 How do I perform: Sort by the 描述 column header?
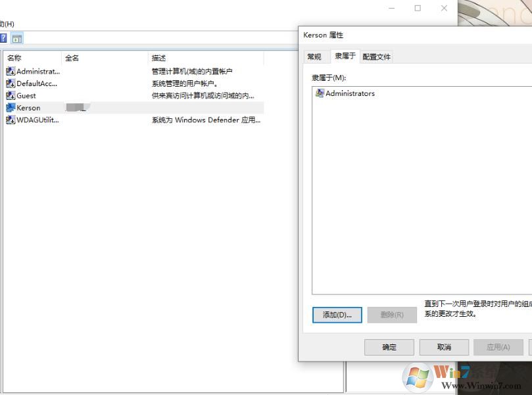click(206, 58)
